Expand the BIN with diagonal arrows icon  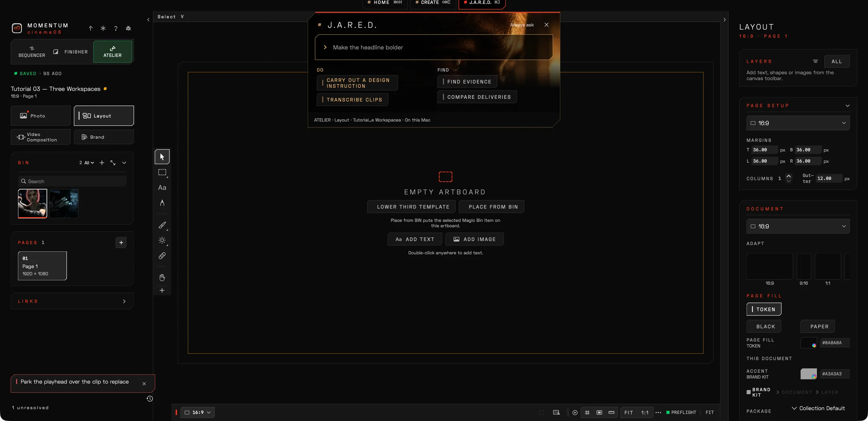coord(113,163)
